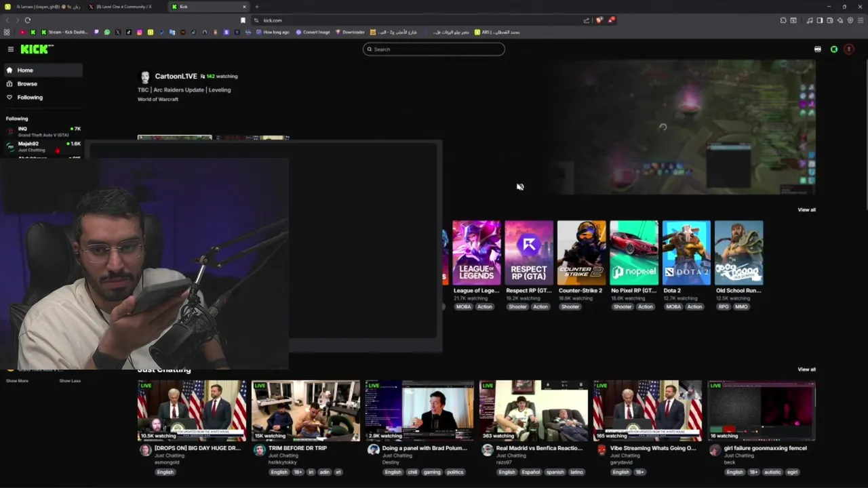Open Destiny panel stream thumbnail

[x=420, y=411]
